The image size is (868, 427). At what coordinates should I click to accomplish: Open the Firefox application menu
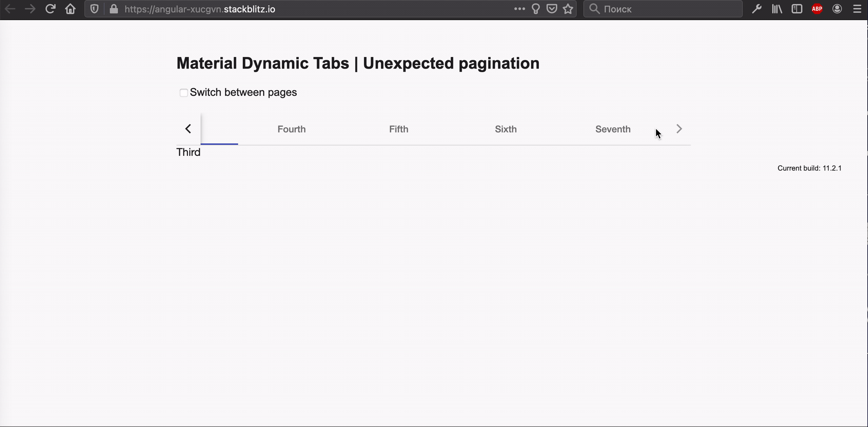click(x=857, y=9)
